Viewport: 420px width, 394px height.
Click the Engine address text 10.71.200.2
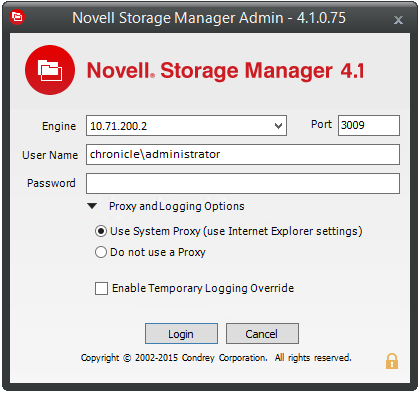118,126
